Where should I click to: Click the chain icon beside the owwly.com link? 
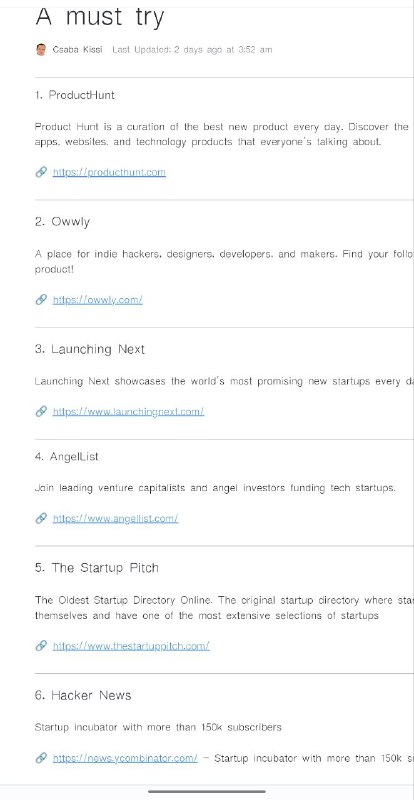pyautogui.click(x=41, y=299)
